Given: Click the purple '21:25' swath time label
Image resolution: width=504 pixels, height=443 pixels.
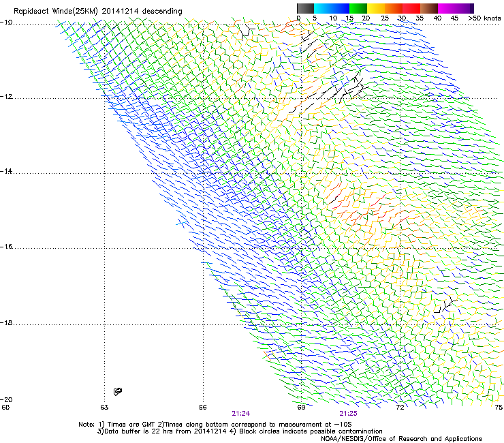Looking at the screenshot, I should 348,414.
